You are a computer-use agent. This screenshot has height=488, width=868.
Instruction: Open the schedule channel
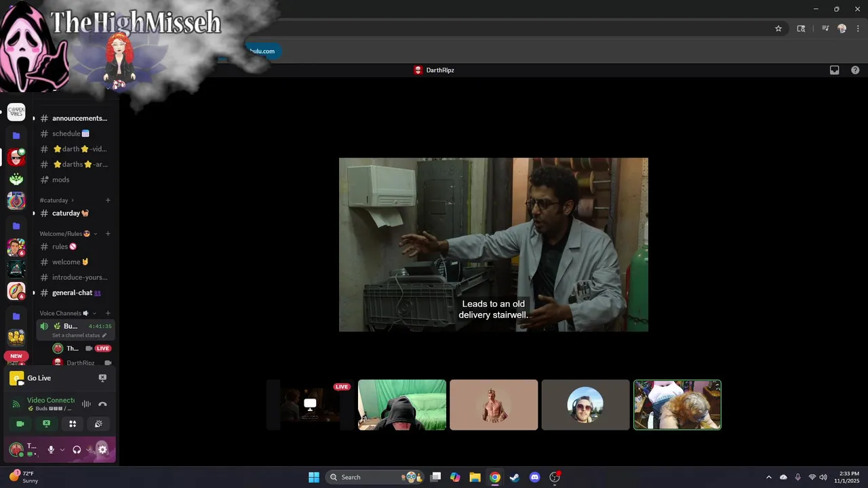coord(75,134)
